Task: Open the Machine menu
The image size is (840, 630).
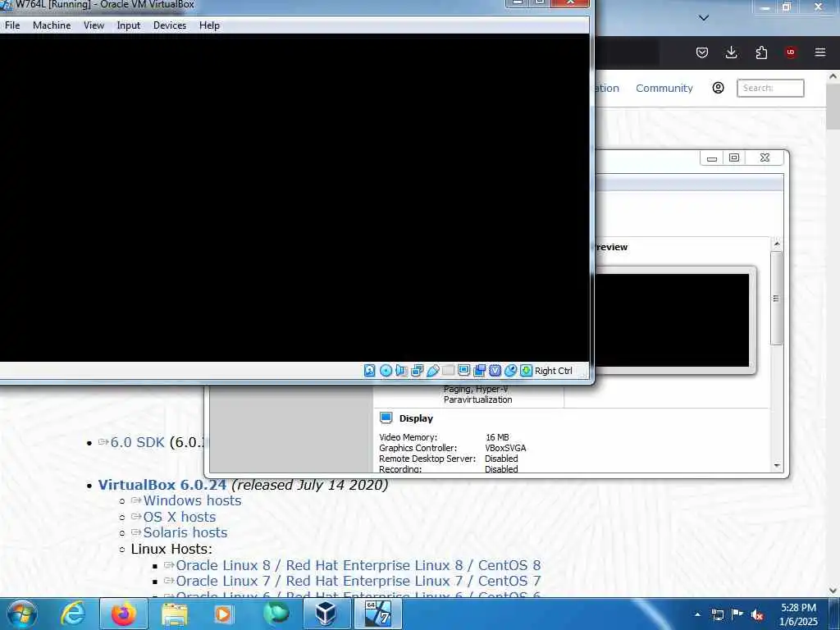Action: 52,25
